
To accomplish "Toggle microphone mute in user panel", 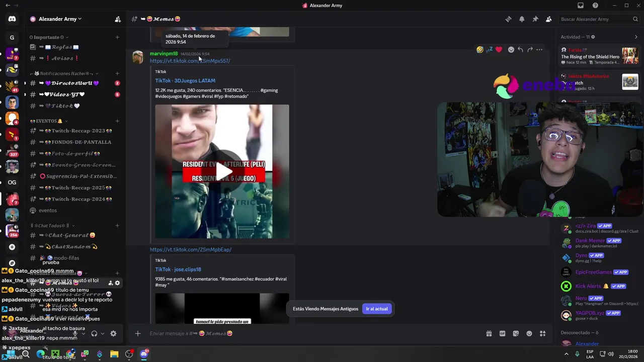I will pos(75,333).
